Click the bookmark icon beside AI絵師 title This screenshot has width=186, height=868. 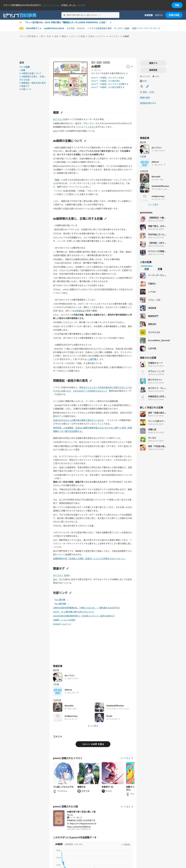click(x=128, y=67)
